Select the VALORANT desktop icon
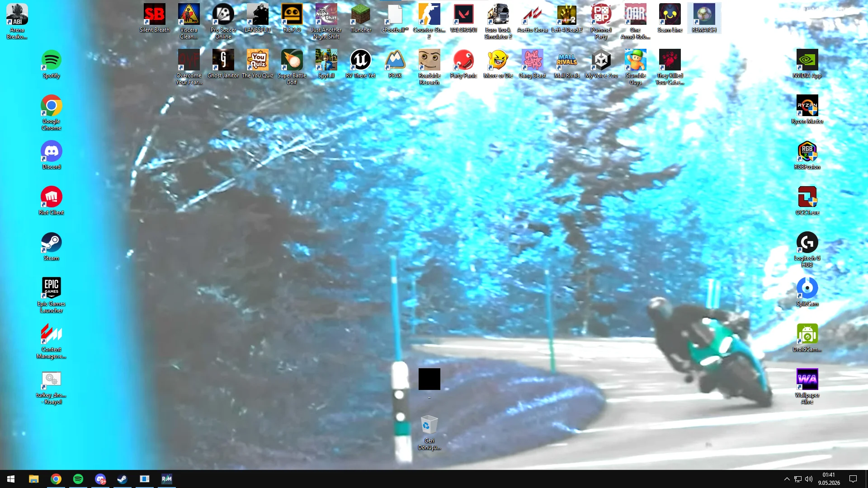 (464, 18)
